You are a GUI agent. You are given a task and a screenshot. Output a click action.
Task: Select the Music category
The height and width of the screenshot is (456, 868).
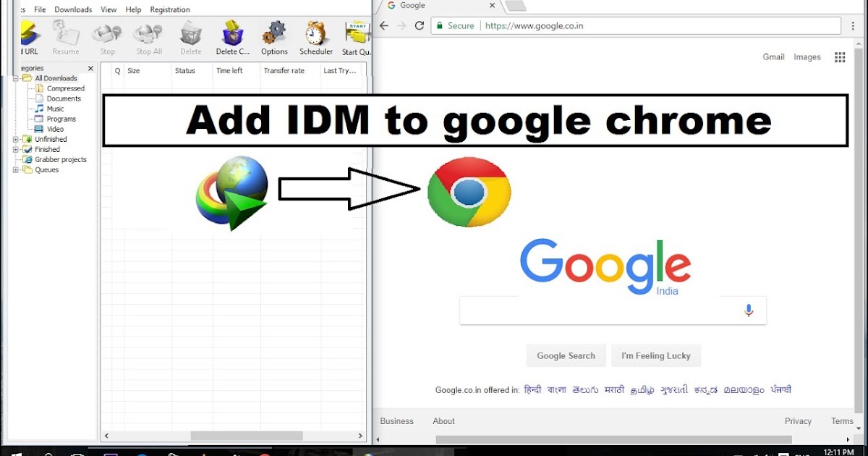coord(56,109)
